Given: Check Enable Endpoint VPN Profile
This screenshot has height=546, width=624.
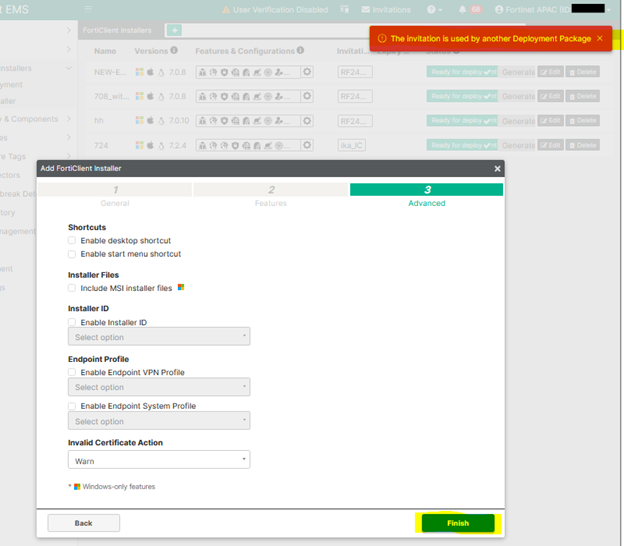Looking at the screenshot, I should (72, 372).
